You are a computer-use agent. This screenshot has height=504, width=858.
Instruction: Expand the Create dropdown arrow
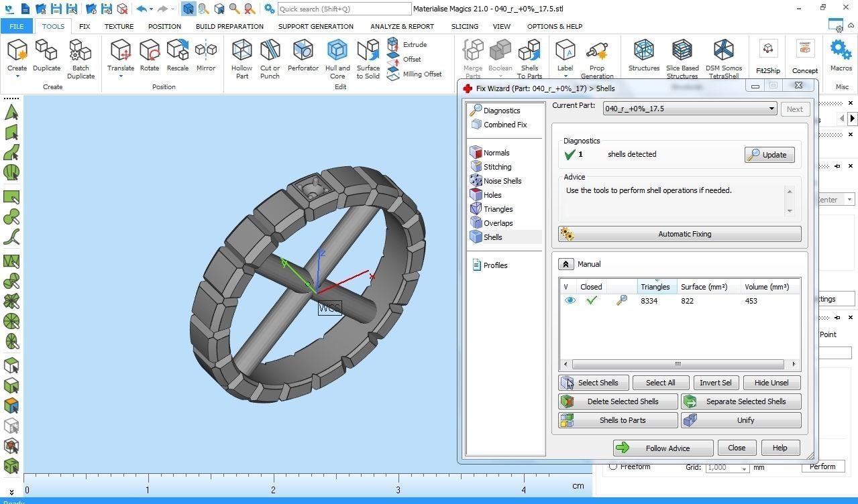(17, 76)
